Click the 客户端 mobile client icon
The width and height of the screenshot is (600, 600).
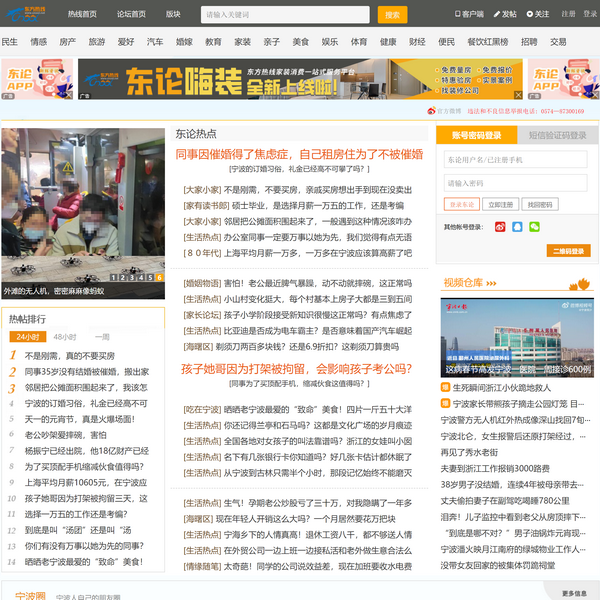click(x=457, y=15)
